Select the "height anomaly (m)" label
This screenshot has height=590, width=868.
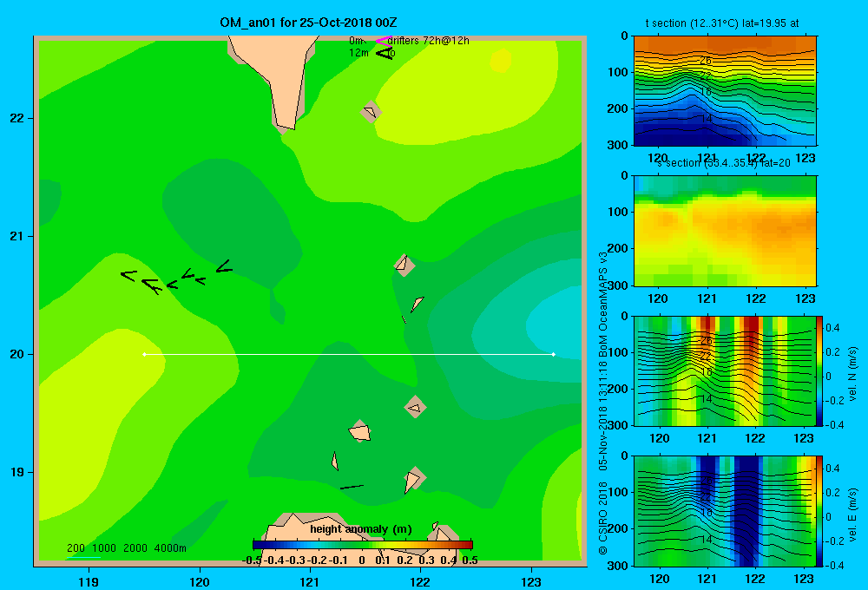[x=361, y=529]
